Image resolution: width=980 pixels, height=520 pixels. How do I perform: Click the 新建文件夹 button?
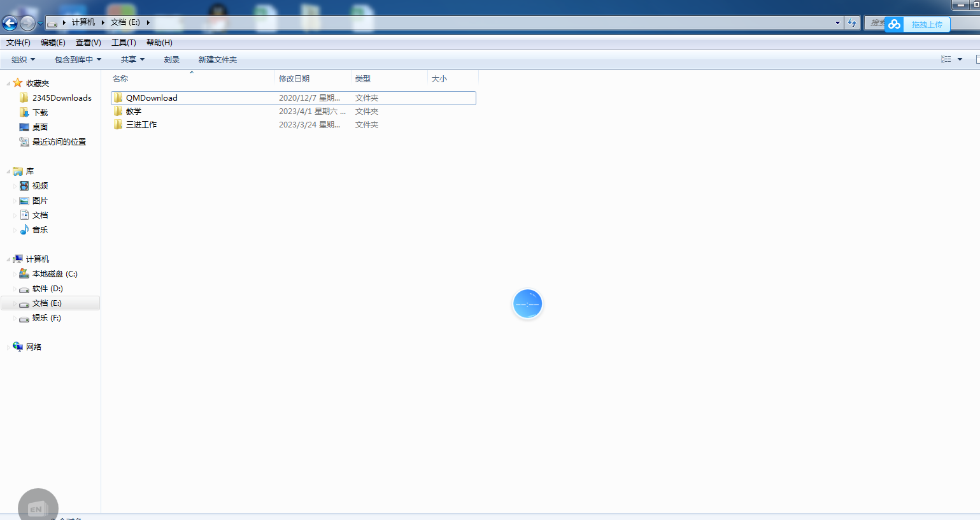click(217, 59)
